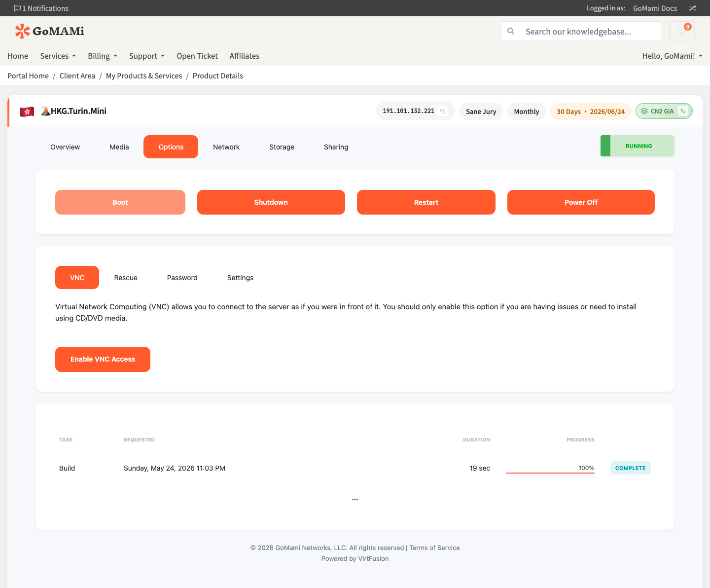
Task: Click the TASK column header
Action: 66,440
